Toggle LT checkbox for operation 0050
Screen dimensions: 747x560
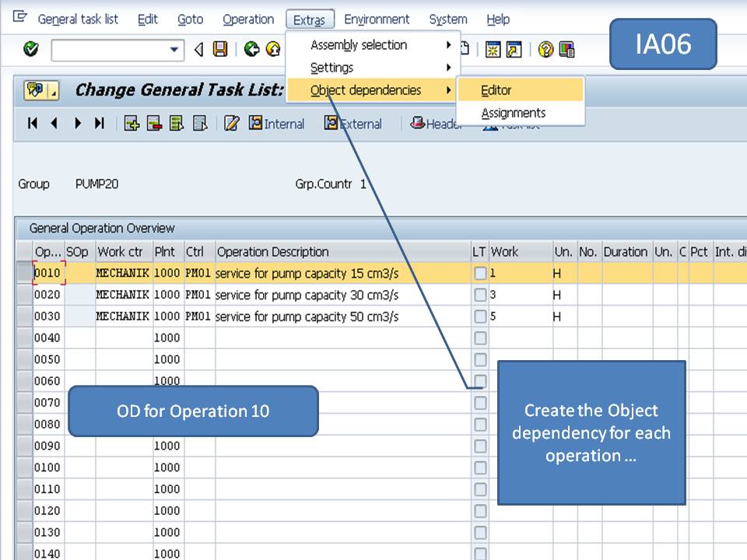(x=480, y=359)
